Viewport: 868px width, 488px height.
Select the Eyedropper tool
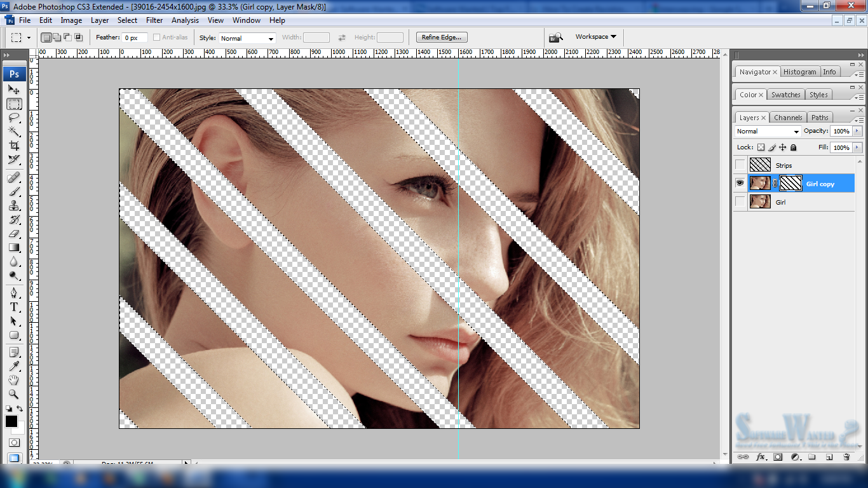click(x=14, y=367)
